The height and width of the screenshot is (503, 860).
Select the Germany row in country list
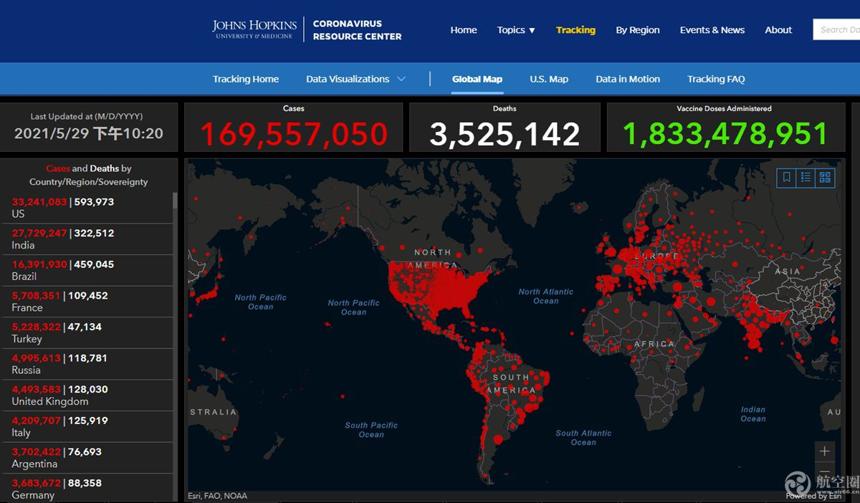pyautogui.click(x=88, y=489)
